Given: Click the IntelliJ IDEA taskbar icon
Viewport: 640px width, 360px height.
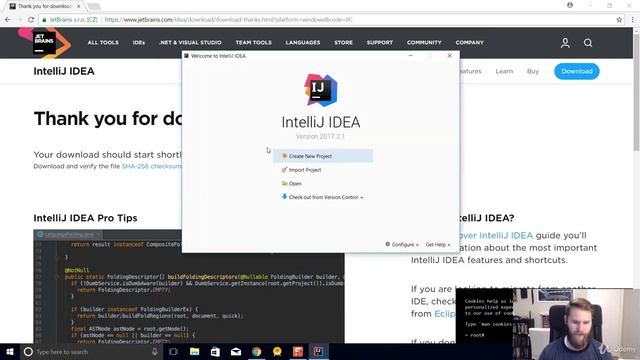Looking at the screenshot, I should click(318, 351).
